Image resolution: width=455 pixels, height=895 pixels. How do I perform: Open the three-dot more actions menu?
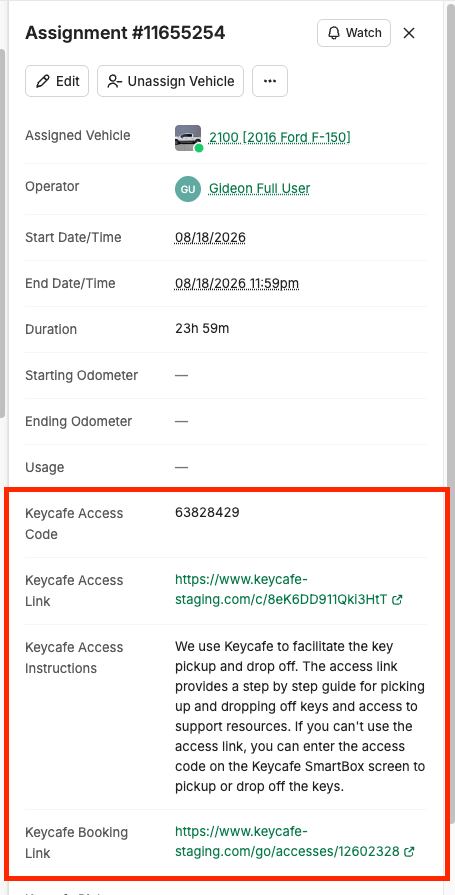click(x=269, y=81)
